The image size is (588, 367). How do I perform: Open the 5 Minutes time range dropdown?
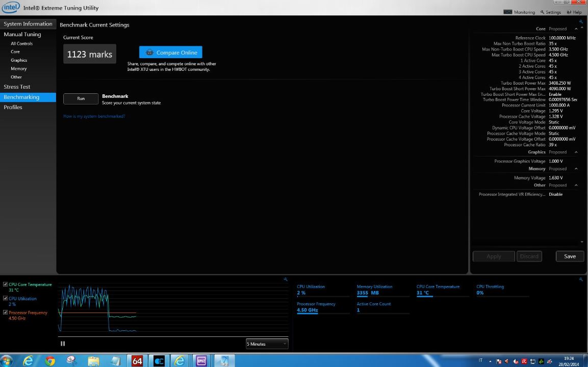pos(267,344)
